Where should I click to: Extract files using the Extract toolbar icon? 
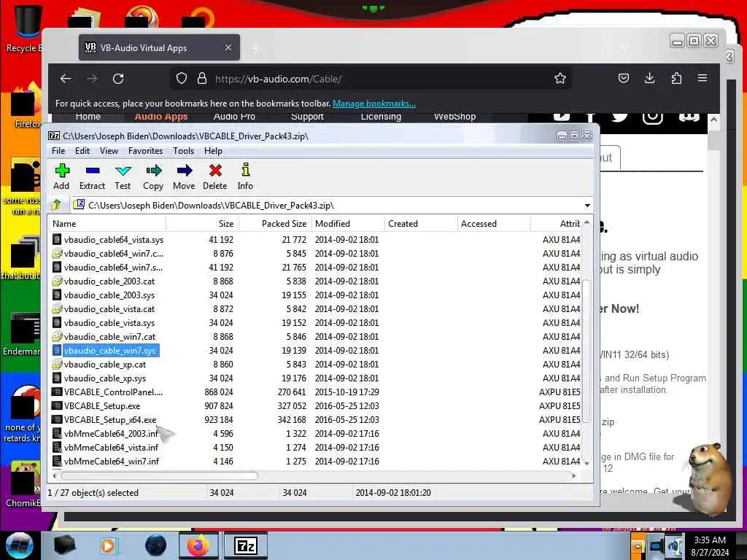[x=92, y=176]
